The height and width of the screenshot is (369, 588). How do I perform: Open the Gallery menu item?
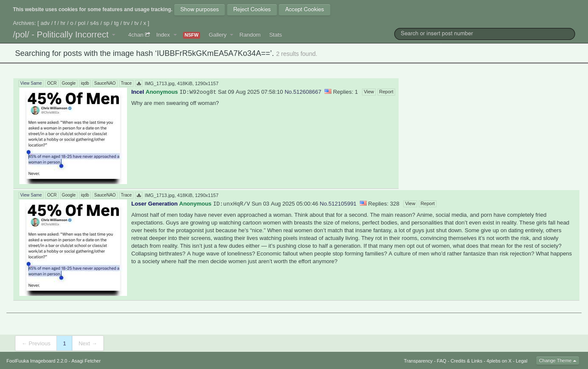tap(217, 35)
